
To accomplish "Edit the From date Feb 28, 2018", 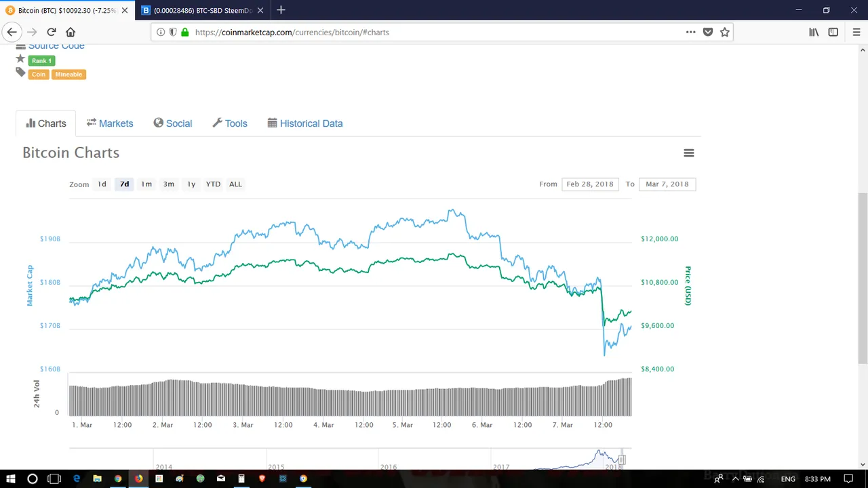I will pyautogui.click(x=590, y=184).
